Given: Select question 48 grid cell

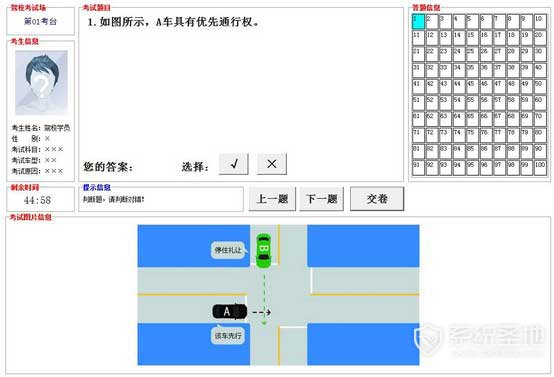Looking at the screenshot, I should [x=513, y=87].
